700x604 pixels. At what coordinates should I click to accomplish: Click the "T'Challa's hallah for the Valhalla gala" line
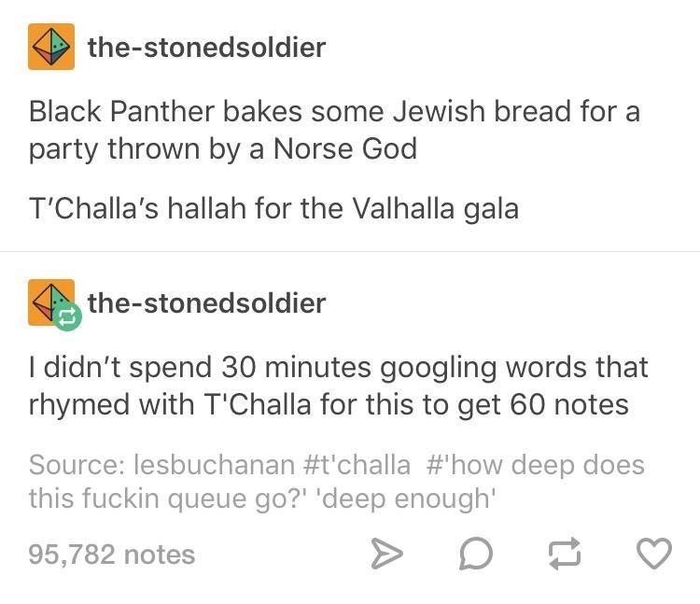pos(273,208)
